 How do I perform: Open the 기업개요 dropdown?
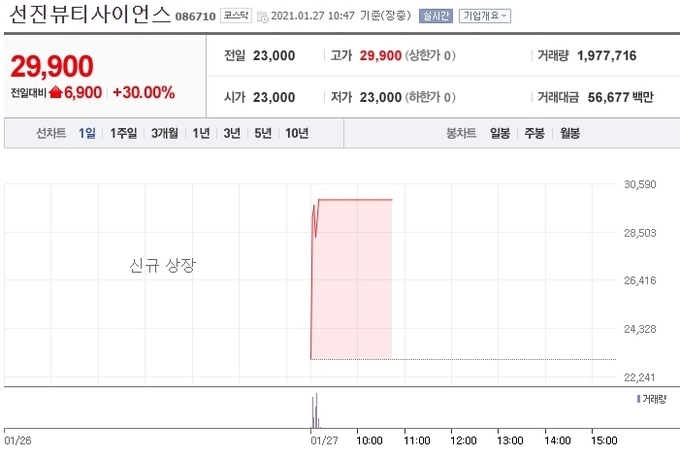point(484,16)
